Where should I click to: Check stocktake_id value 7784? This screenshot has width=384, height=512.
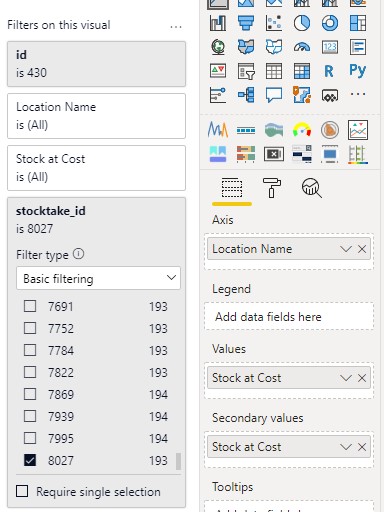point(30,350)
